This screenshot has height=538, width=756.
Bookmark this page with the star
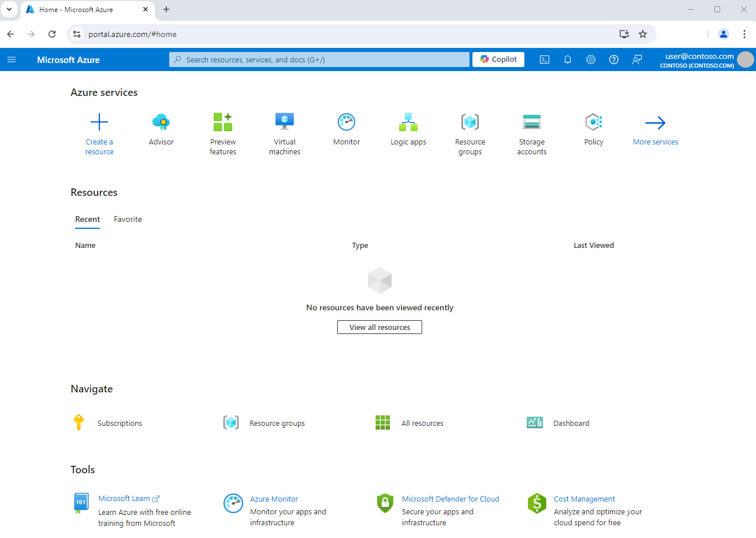643,34
